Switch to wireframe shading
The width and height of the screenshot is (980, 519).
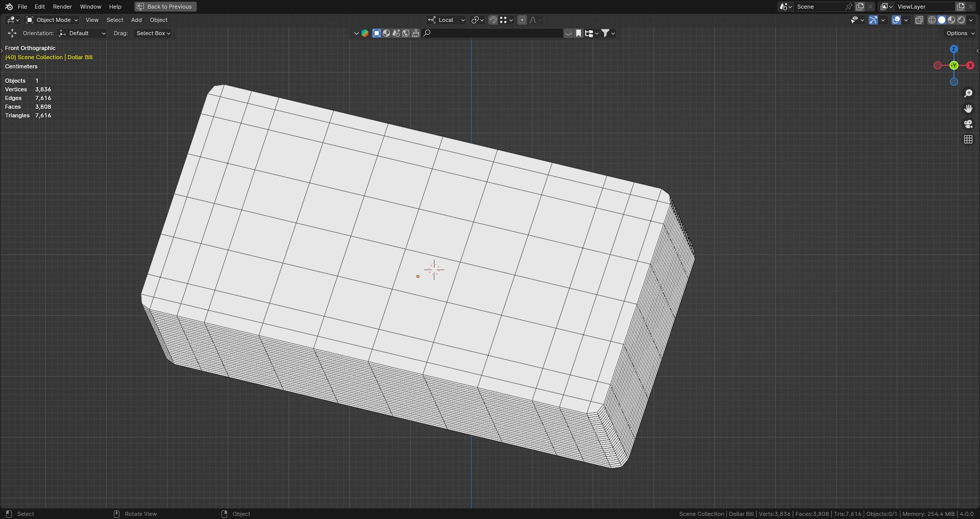(x=932, y=20)
